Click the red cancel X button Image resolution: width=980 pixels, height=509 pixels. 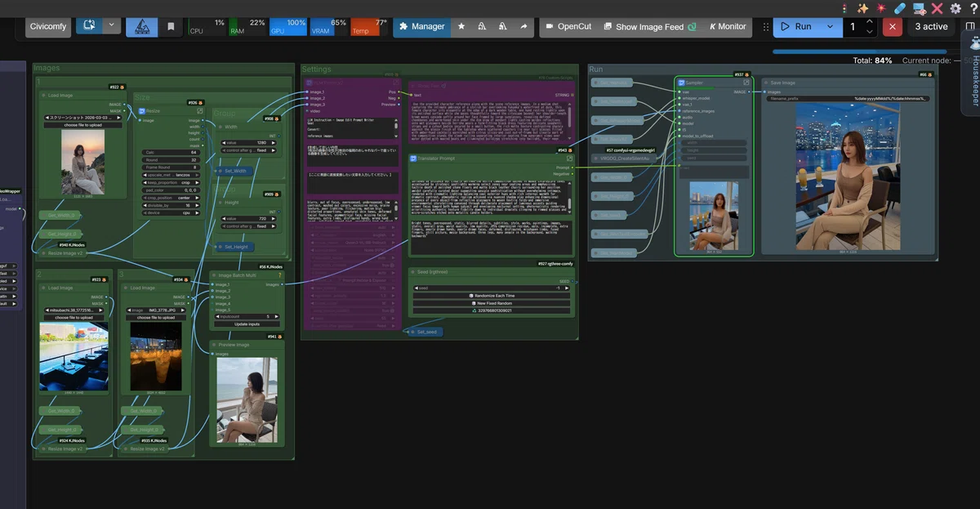pyautogui.click(x=892, y=26)
